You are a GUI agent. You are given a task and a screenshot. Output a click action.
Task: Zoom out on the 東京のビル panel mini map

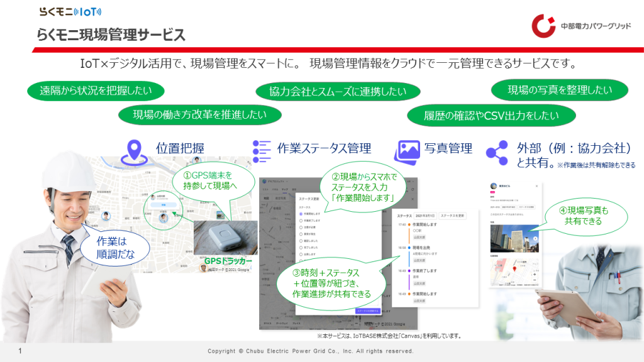tap(535, 280)
